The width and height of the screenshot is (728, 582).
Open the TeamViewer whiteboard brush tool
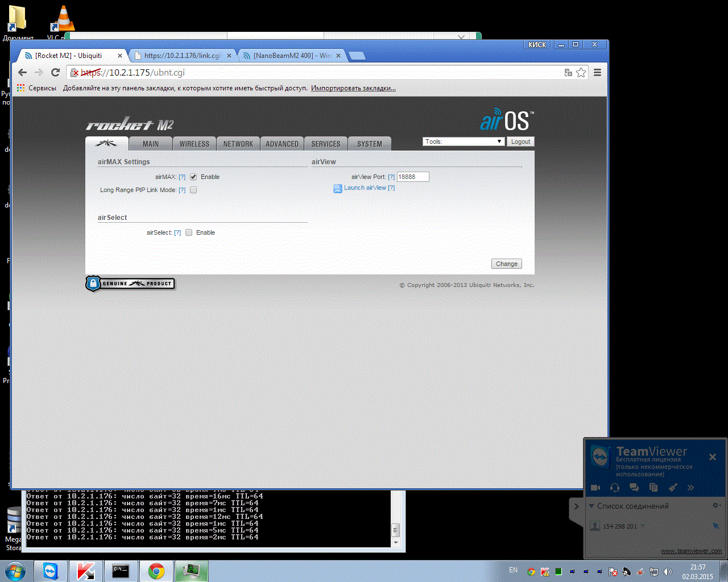pos(673,488)
